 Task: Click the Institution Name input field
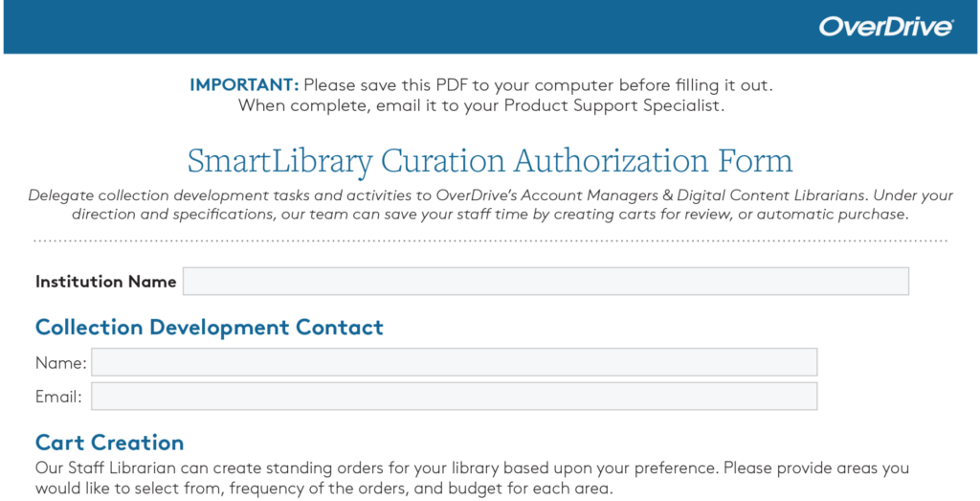(546, 282)
